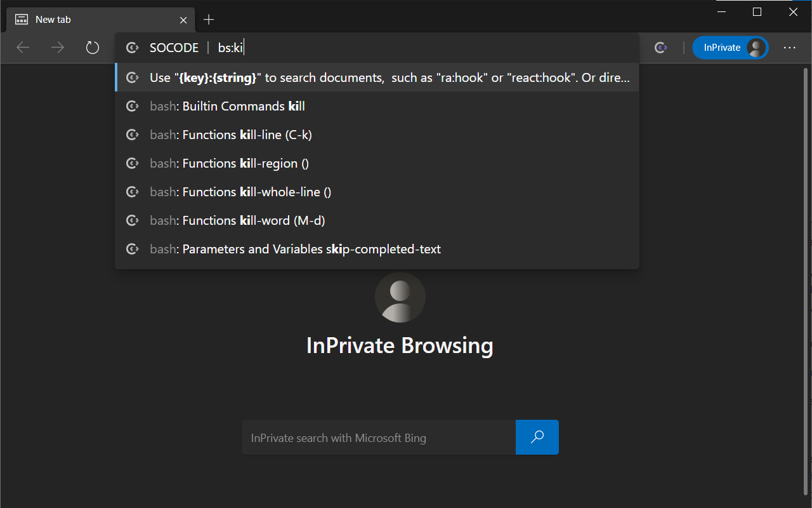Click the forward navigation arrow
812x508 pixels.
(x=57, y=47)
